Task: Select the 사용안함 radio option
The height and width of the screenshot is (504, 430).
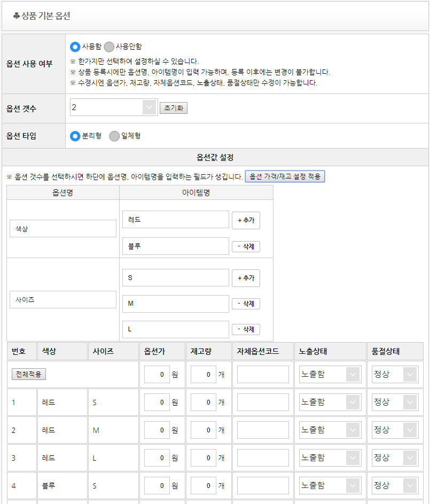Action: pyautogui.click(x=109, y=46)
